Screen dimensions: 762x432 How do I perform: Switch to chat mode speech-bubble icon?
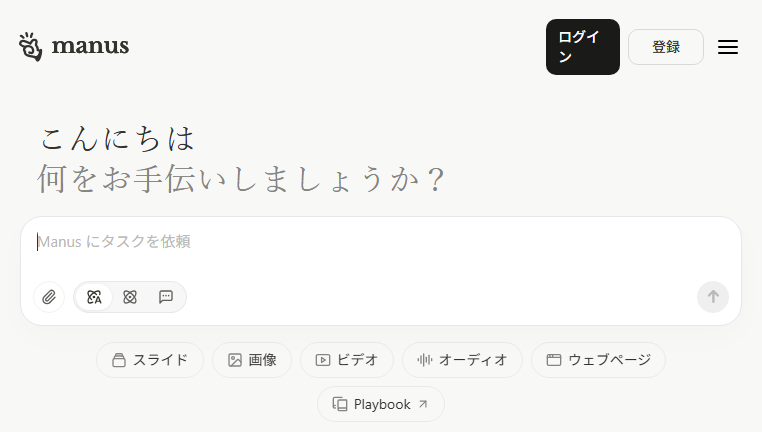point(166,297)
